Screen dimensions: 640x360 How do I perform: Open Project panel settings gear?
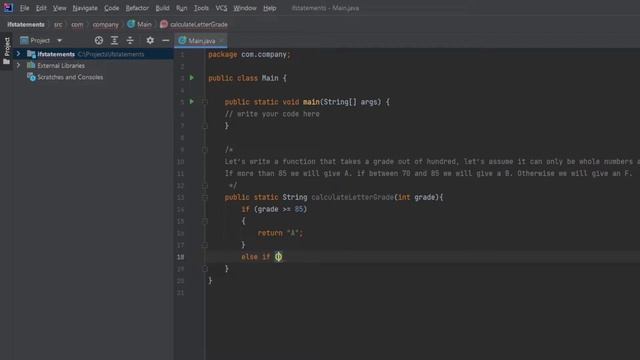pos(150,40)
